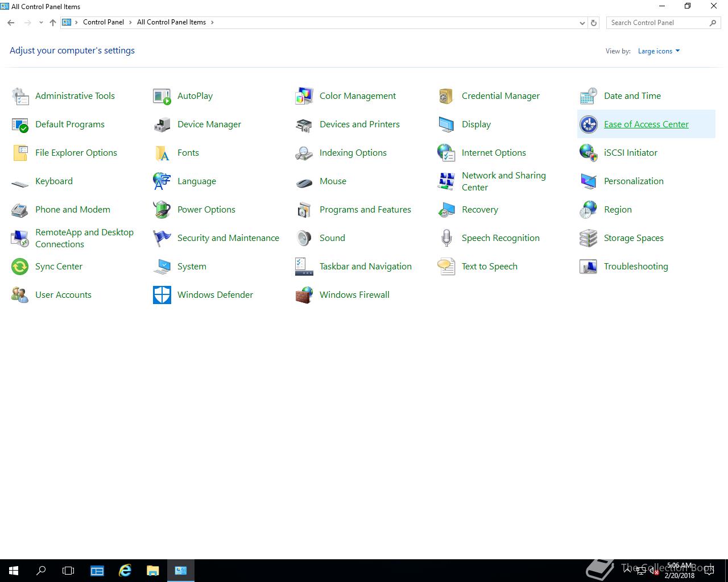This screenshot has width=728, height=582.
Task: Open the Windows Defender shield icon
Action: click(162, 295)
